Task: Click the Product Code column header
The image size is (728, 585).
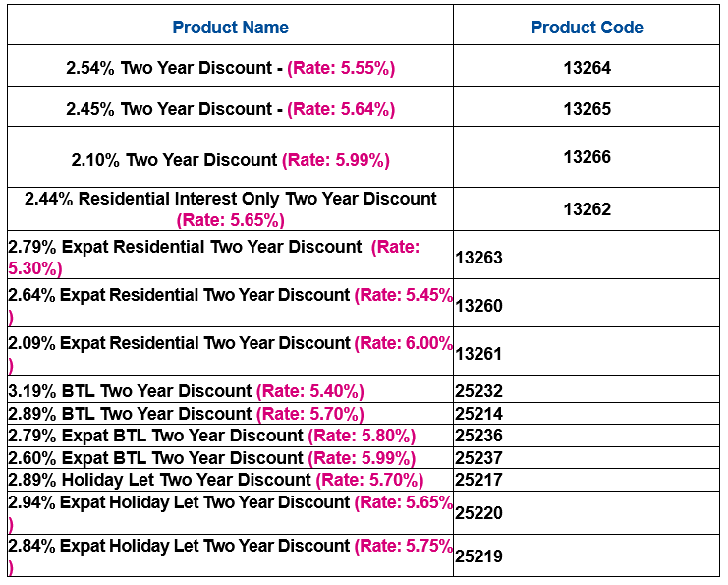Action: tap(587, 28)
